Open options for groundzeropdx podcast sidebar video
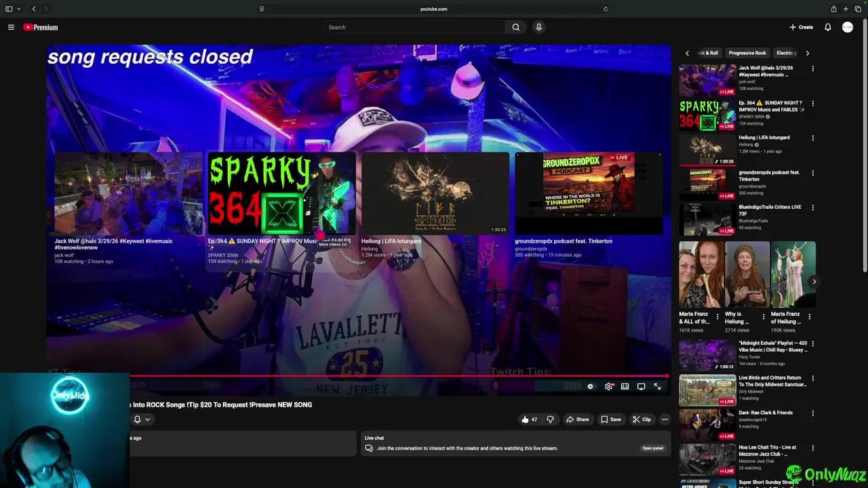 tap(812, 173)
